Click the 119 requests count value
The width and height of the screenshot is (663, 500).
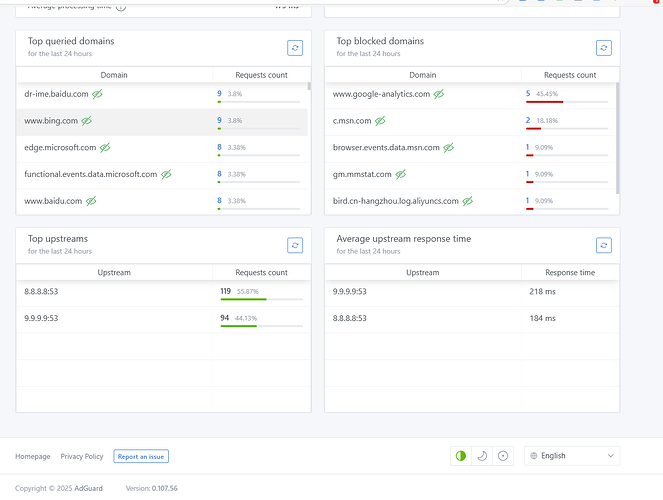pos(225,291)
